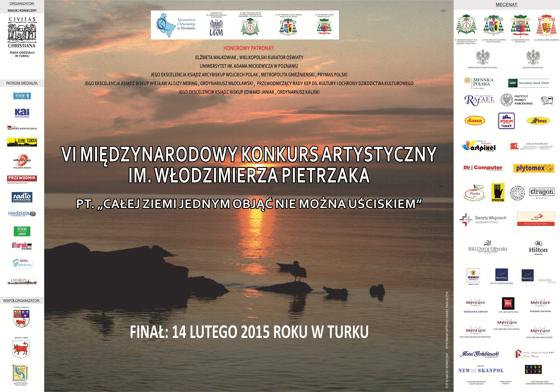Click the TVP Łódź logo
This screenshot has height=392, width=560.
pyautogui.click(x=22, y=231)
